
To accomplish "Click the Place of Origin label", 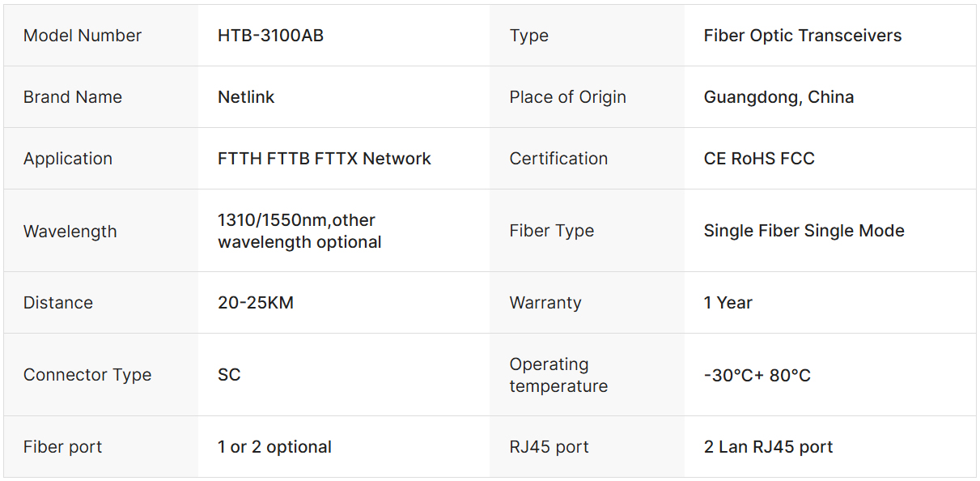I will 567,97.
